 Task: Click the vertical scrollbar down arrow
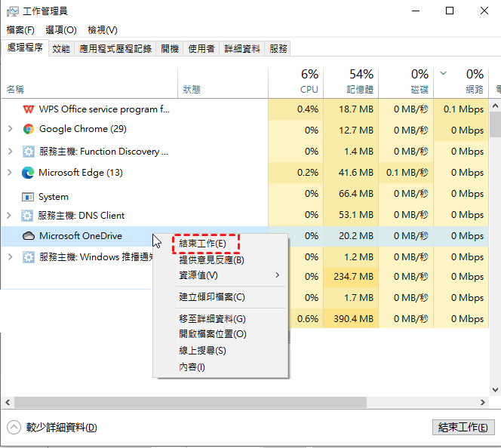point(495,390)
